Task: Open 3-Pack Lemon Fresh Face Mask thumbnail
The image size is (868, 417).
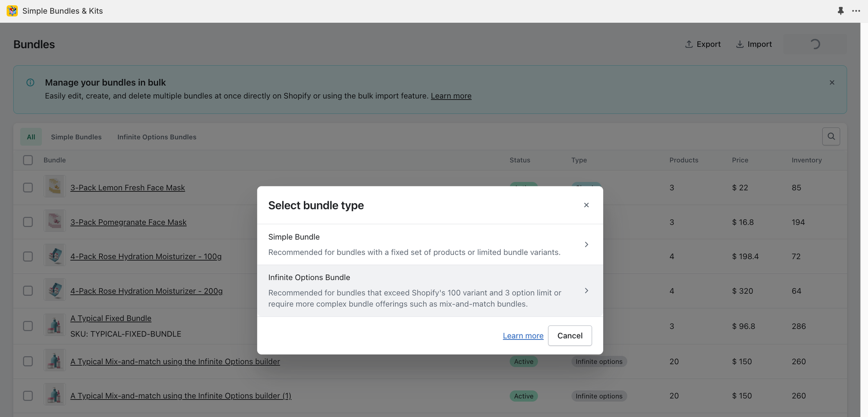Action: [x=55, y=187]
